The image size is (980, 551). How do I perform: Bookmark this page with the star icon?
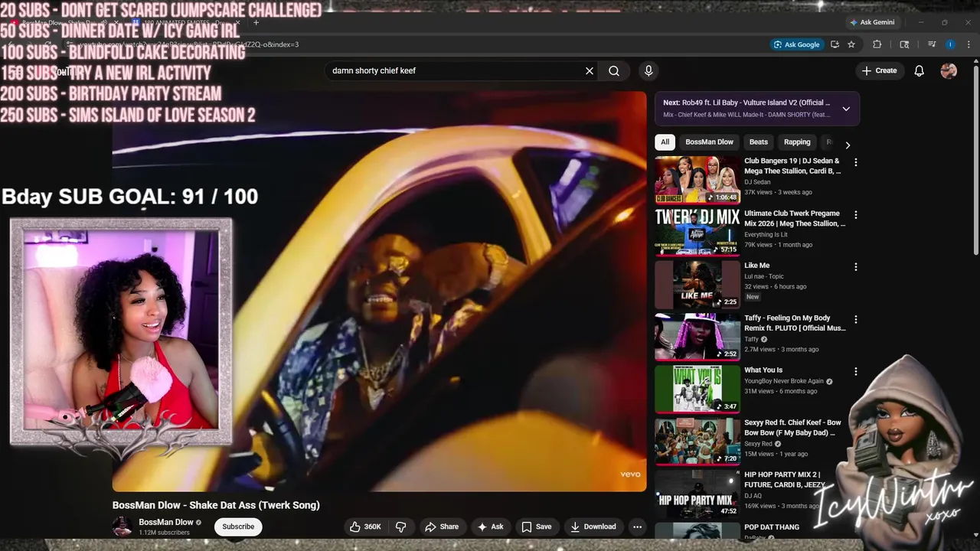pos(851,44)
